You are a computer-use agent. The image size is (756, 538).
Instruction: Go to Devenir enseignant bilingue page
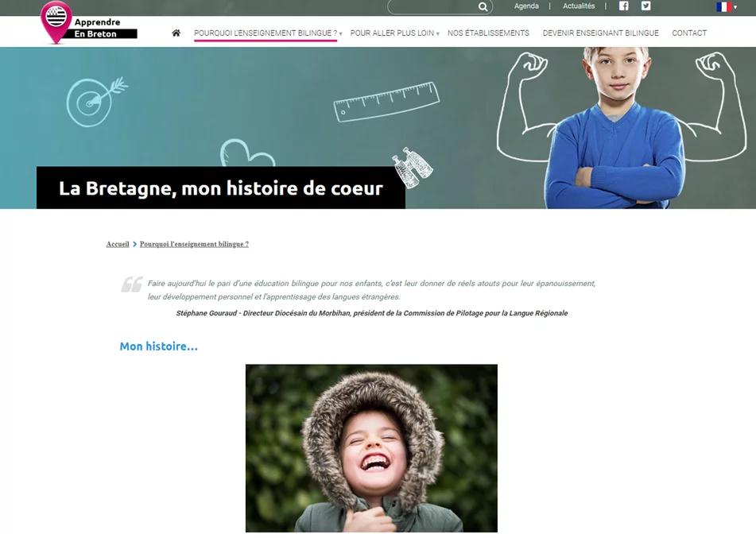[600, 33]
